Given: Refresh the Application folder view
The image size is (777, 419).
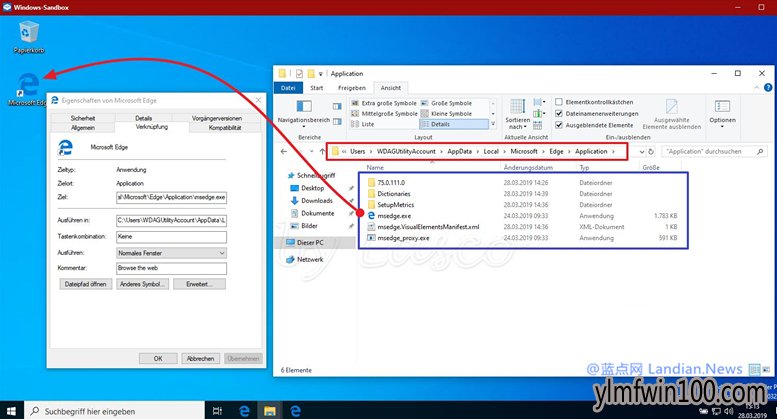Looking at the screenshot, I should click(x=651, y=152).
